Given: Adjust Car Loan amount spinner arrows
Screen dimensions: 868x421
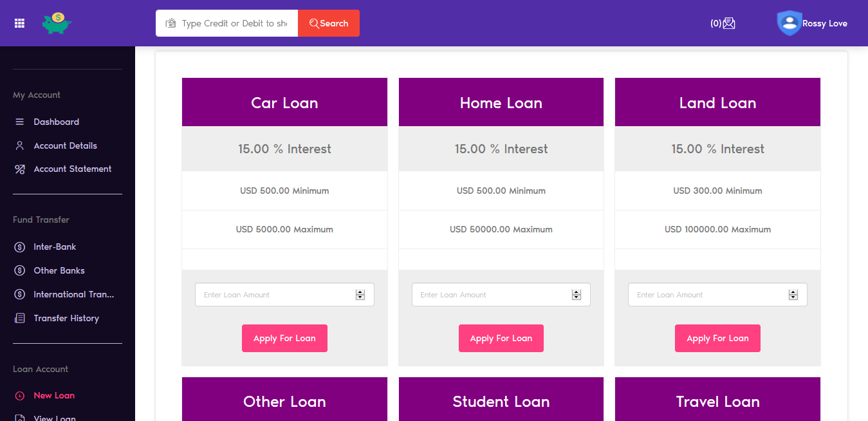Looking at the screenshot, I should point(360,295).
